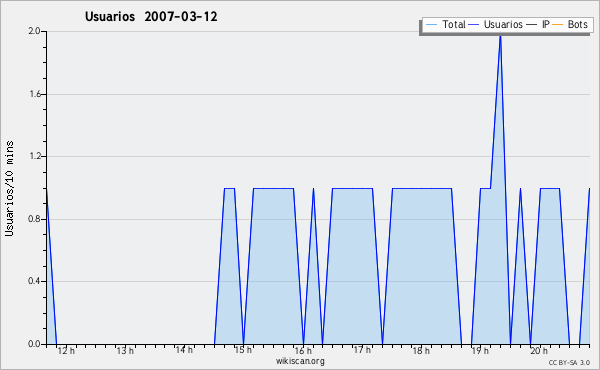Click the '15 h' x-axis label
The height and width of the screenshot is (370, 600).
[243, 350]
